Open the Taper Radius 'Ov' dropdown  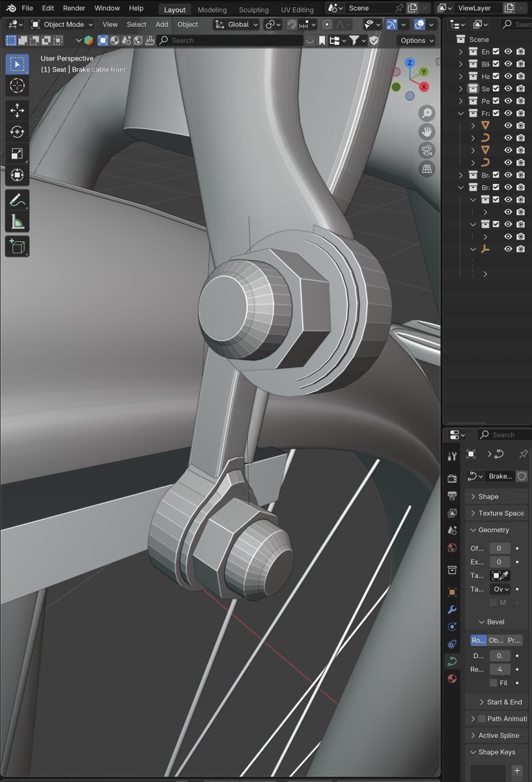[x=500, y=589]
